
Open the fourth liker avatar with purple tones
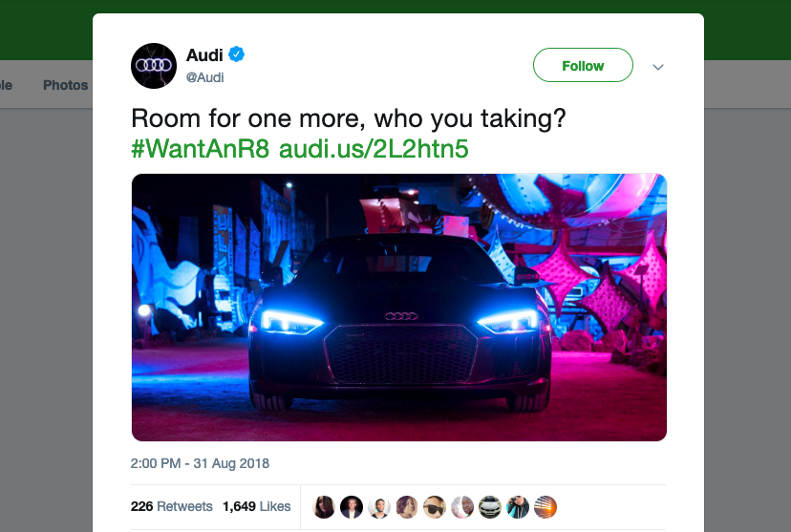(407, 507)
